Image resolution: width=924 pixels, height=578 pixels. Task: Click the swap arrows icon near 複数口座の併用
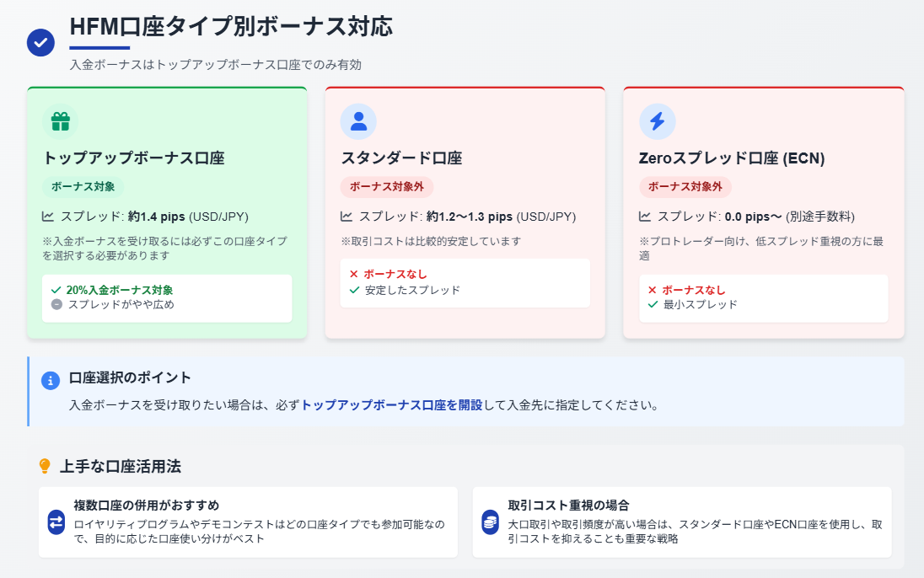56,522
